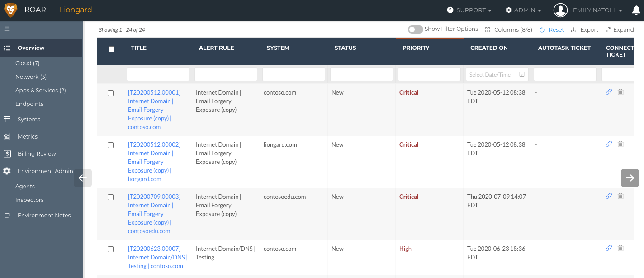This screenshot has height=278, width=644.
Task: Click the ROAR lion logo icon
Action: pyautogui.click(x=10, y=10)
